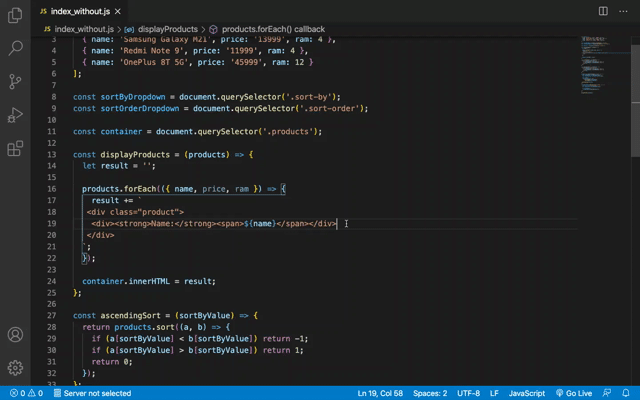Open the Run and Debug view
Viewport: 640px width, 400px height.
15,115
